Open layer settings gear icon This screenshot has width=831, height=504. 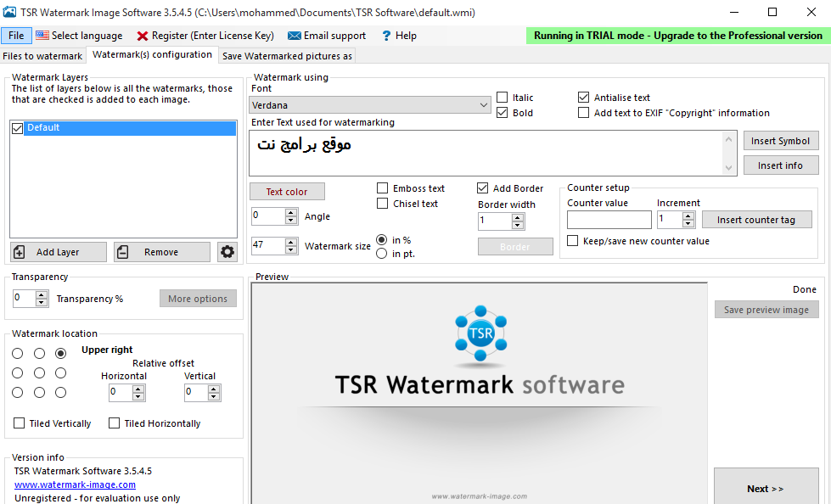tap(227, 252)
